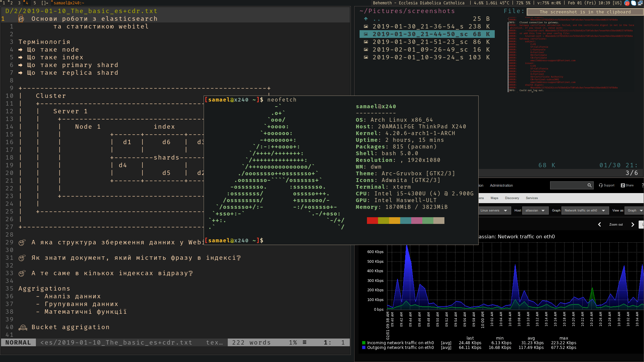
Task: Click the screenshot clipboard notification popup
Action: pos(585,12)
